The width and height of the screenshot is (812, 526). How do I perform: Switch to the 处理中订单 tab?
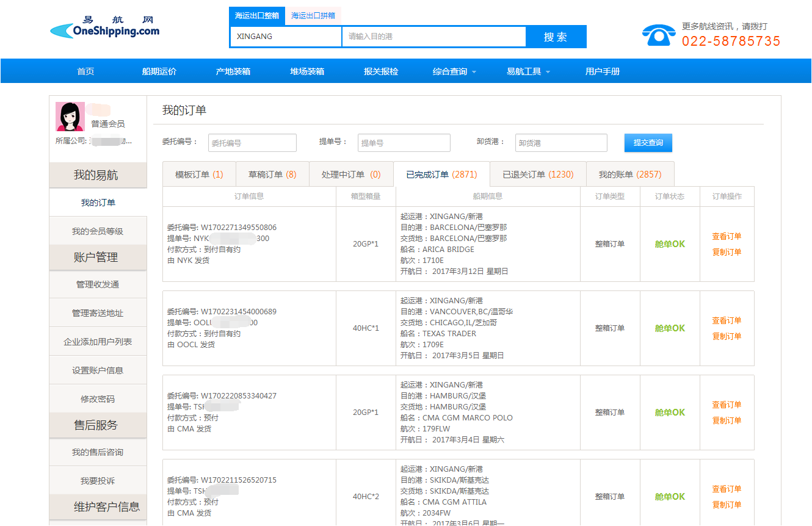pyautogui.click(x=351, y=175)
